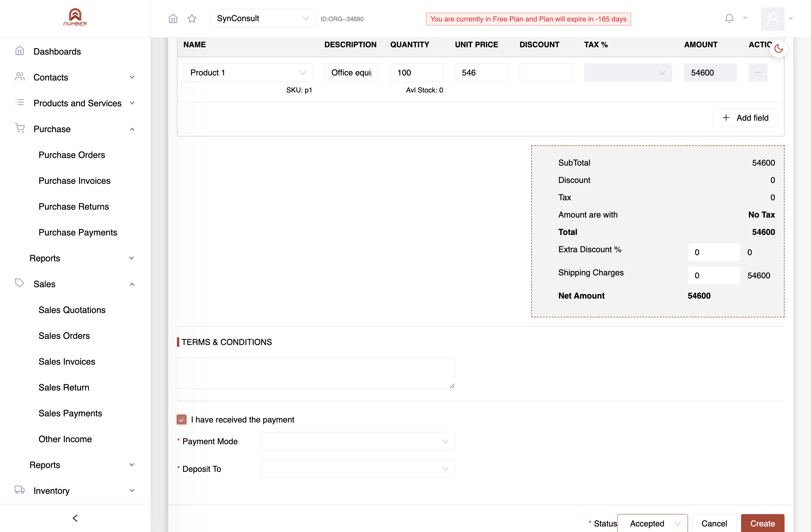Click the Cancel button
This screenshot has width=811, height=532.
coord(714,523)
